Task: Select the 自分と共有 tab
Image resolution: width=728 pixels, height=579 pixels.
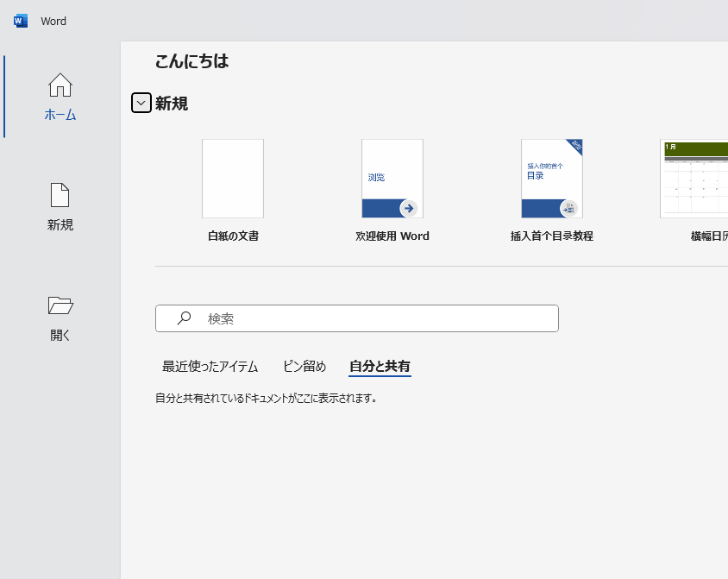Action: (380, 367)
